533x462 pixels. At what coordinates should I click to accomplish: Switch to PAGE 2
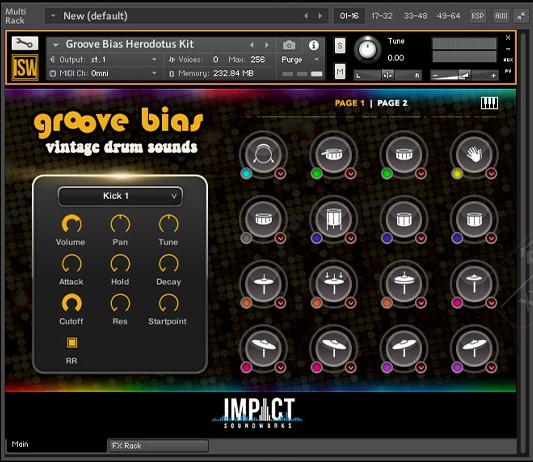tap(392, 103)
